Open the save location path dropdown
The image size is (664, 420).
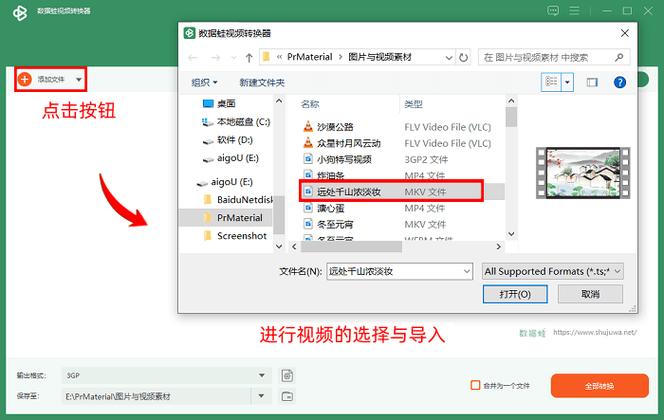pyautogui.click(x=261, y=396)
